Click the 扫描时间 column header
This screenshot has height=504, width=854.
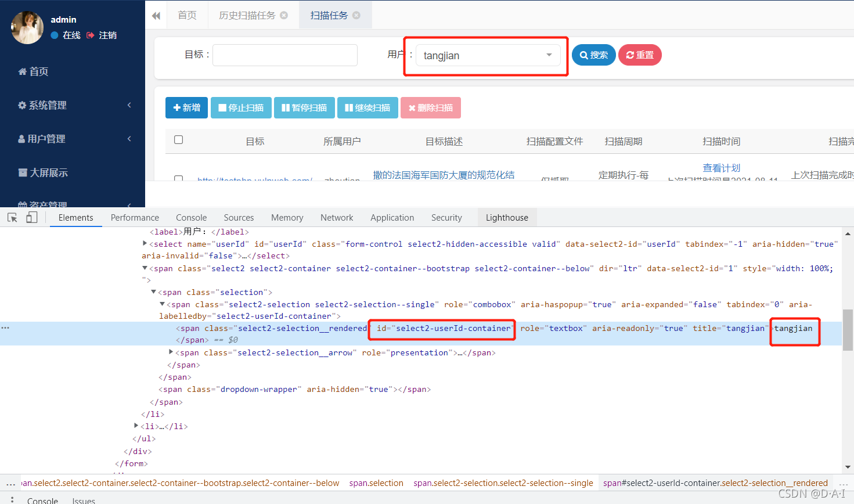tap(722, 141)
